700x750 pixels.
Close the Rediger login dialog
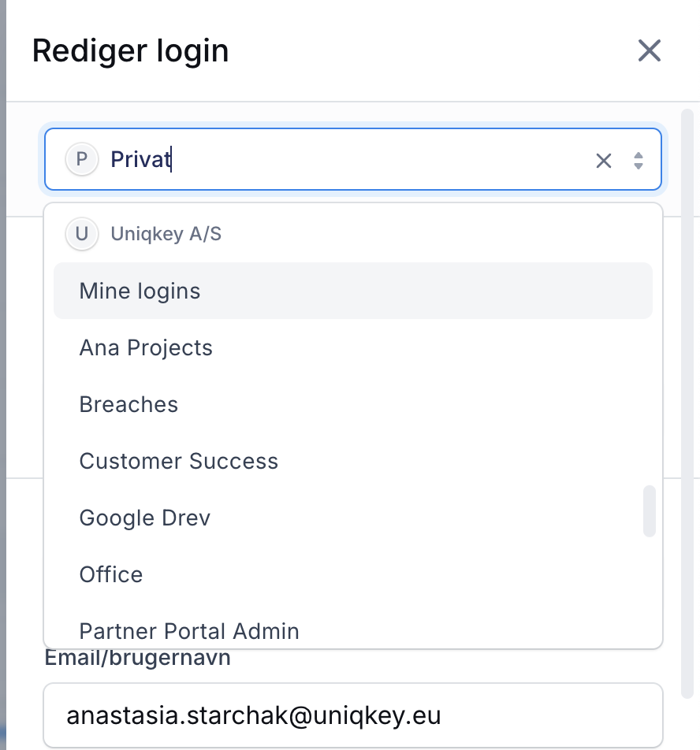pyautogui.click(x=650, y=50)
